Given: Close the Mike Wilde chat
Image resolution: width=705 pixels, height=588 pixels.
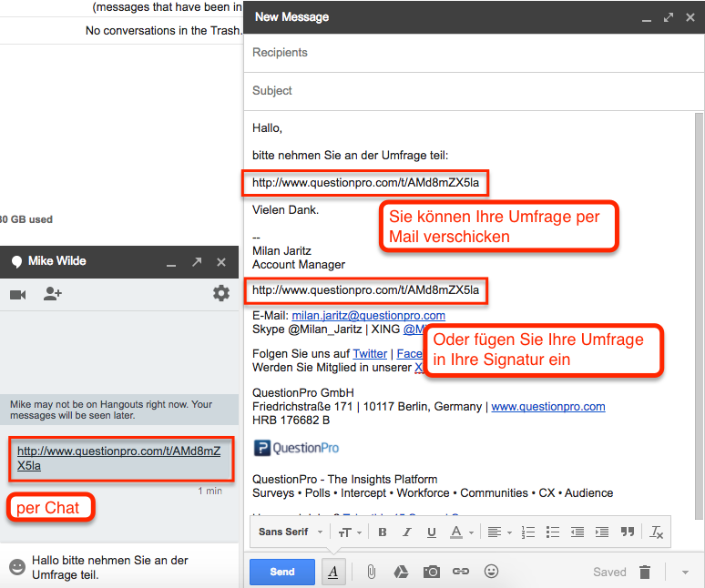Looking at the screenshot, I should [x=221, y=262].
